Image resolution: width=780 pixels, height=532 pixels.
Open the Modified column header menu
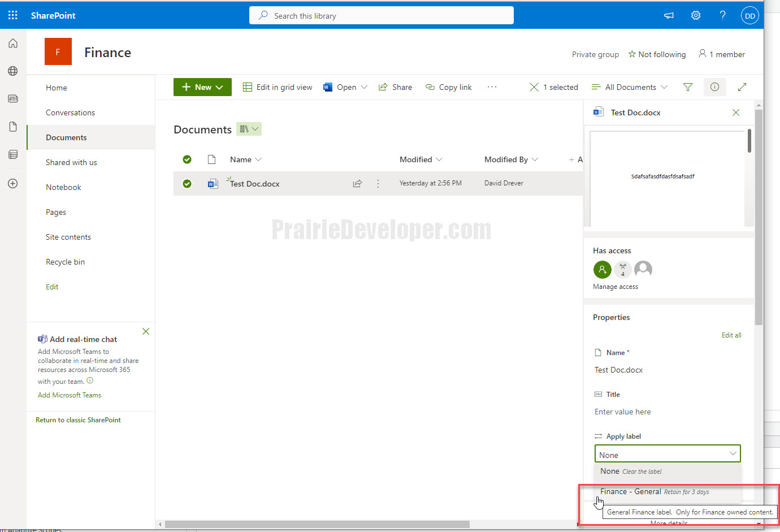(421, 159)
